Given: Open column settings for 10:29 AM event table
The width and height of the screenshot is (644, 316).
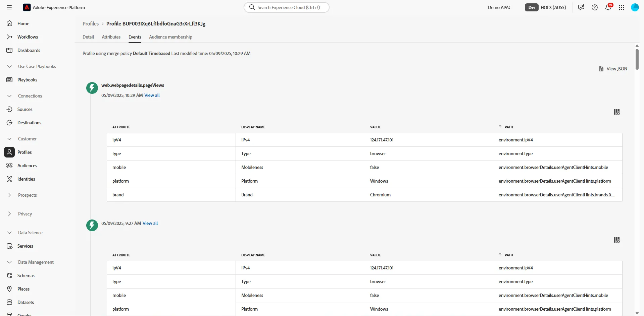Looking at the screenshot, I should [617, 112].
